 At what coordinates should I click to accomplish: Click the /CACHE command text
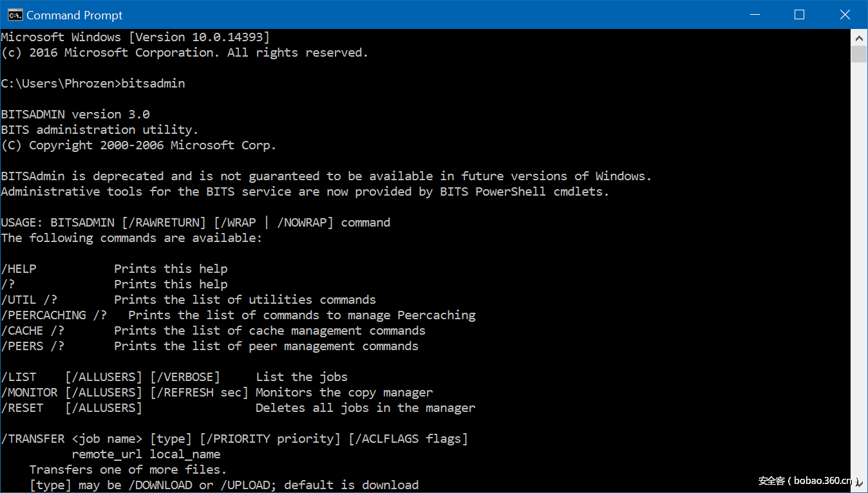pos(23,331)
